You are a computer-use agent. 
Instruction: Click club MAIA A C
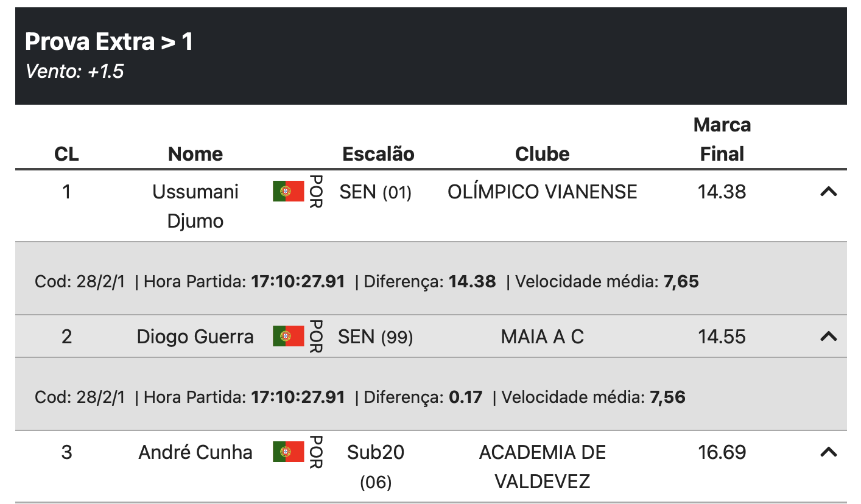coord(543,337)
